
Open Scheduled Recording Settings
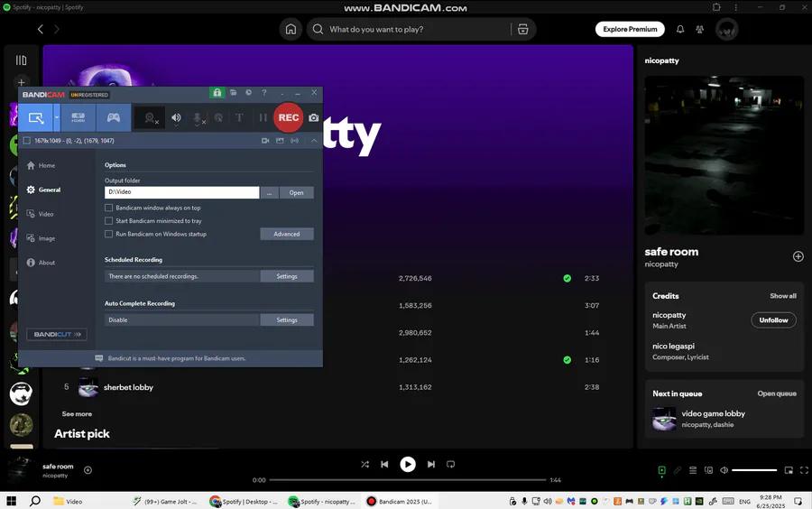287,276
